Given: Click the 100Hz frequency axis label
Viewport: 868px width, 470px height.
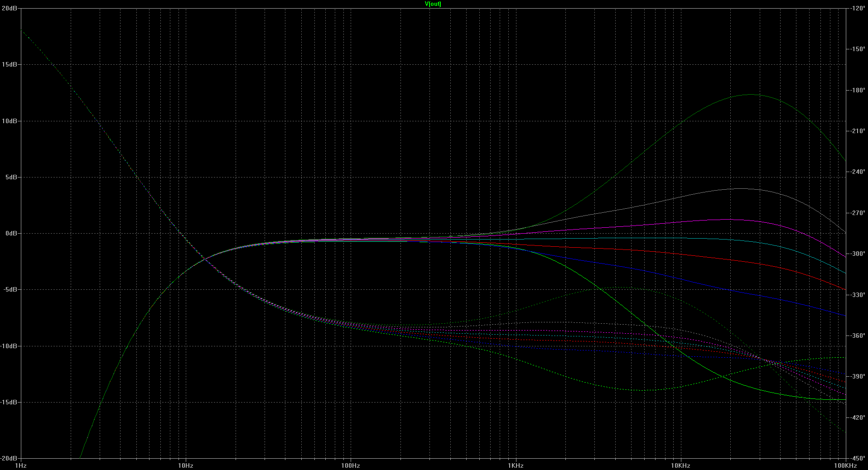Looking at the screenshot, I should point(351,465).
